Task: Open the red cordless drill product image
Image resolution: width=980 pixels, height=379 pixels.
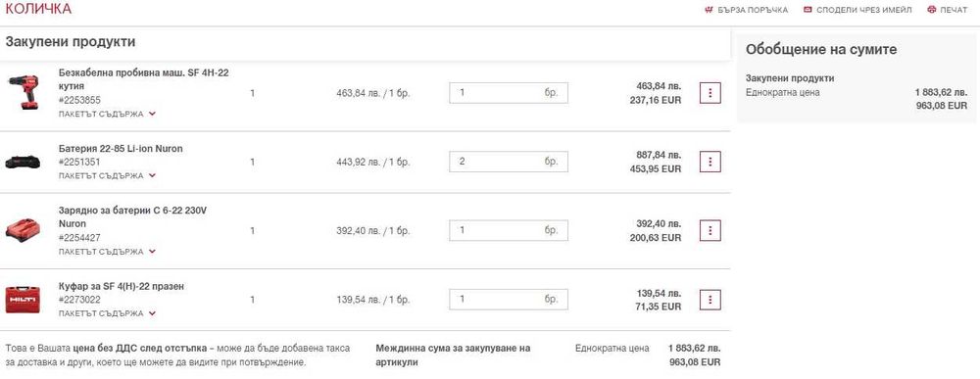Action: coord(24,92)
